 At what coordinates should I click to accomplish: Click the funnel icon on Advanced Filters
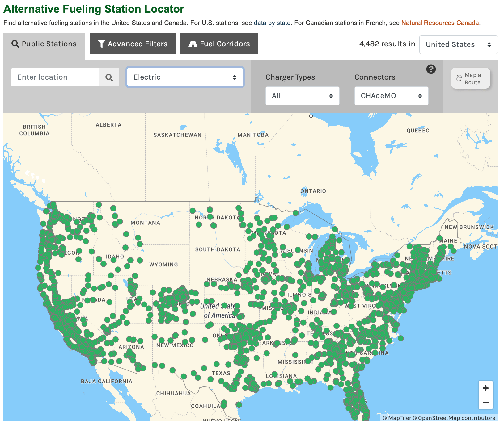[x=101, y=44]
